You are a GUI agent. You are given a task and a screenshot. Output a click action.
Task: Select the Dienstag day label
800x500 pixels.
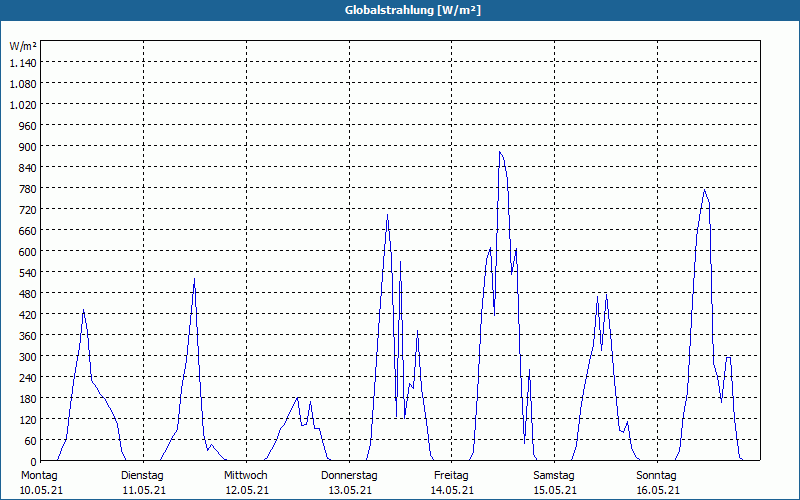(x=142, y=476)
